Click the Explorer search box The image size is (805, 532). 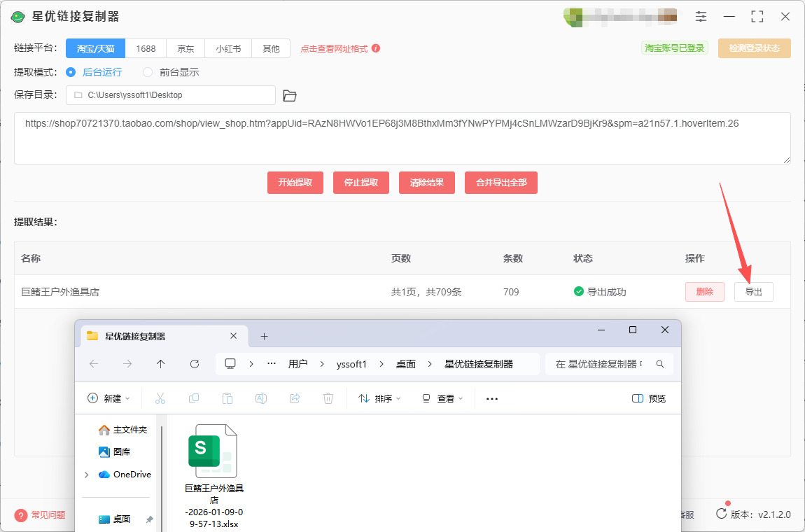[x=609, y=364]
